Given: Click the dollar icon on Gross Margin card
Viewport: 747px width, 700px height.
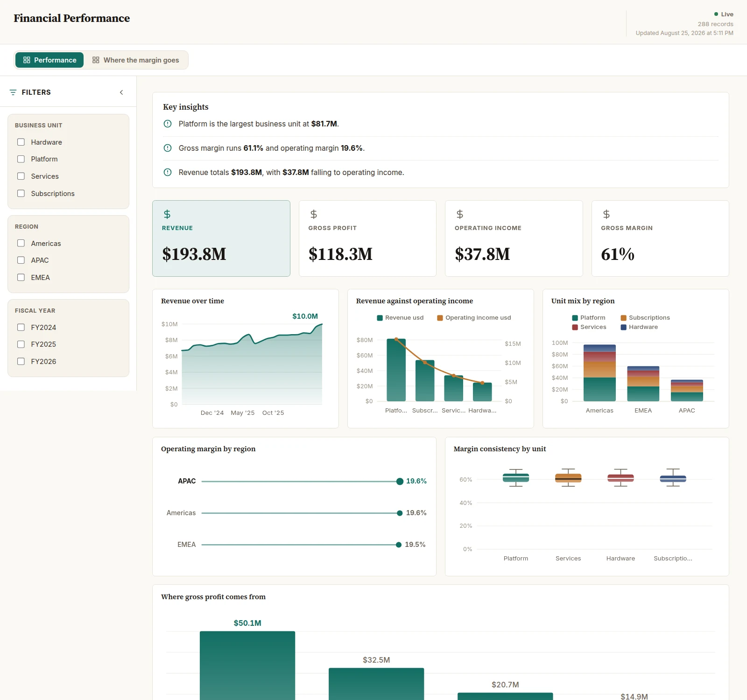Looking at the screenshot, I should tap(606, 214).
